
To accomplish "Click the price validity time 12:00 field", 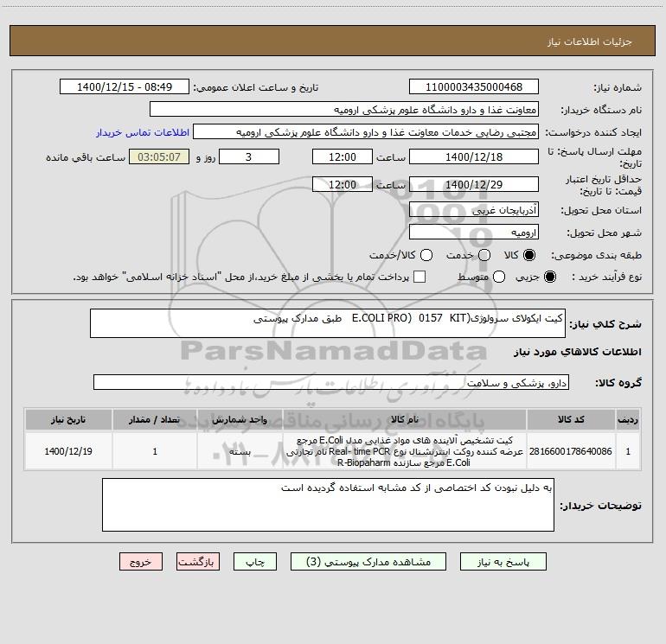I will [x=343, y=184].
